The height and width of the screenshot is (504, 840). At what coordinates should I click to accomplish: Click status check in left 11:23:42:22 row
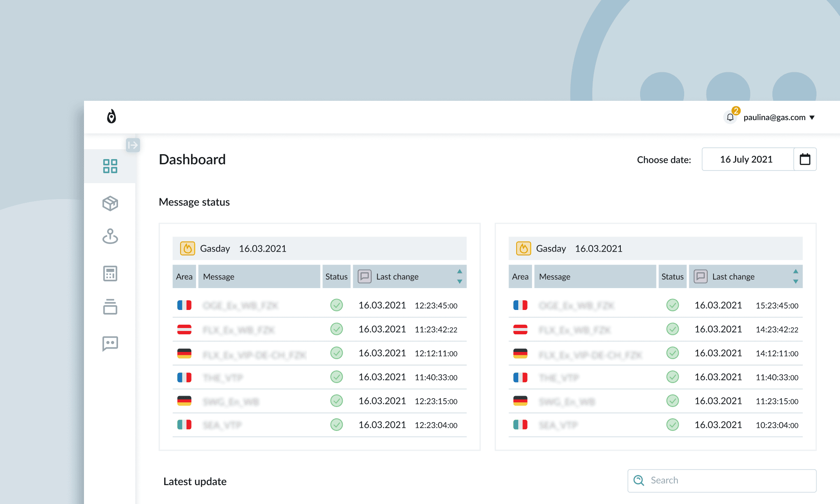click(x=336, y=329)
